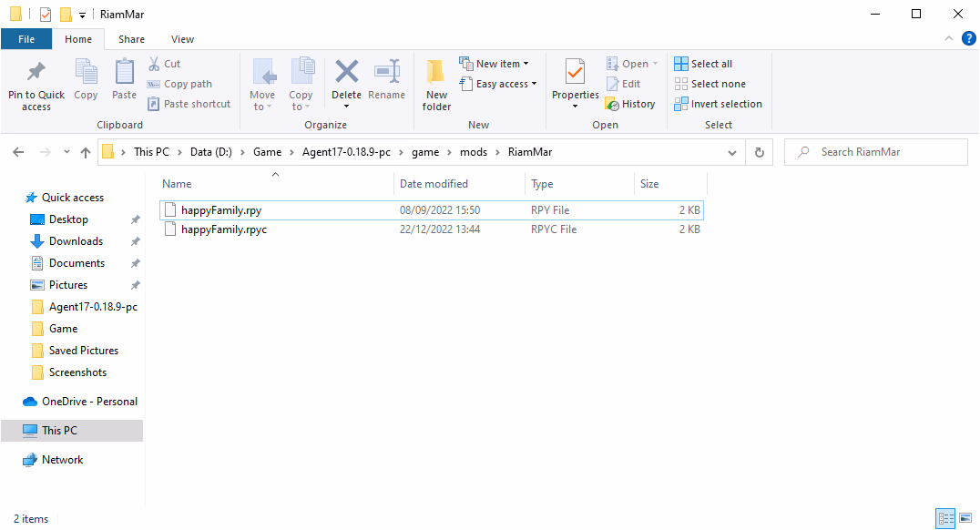Viewport: 980px width, 530px height.
Task: Switch to the View tab
Action: click(182, 39)
